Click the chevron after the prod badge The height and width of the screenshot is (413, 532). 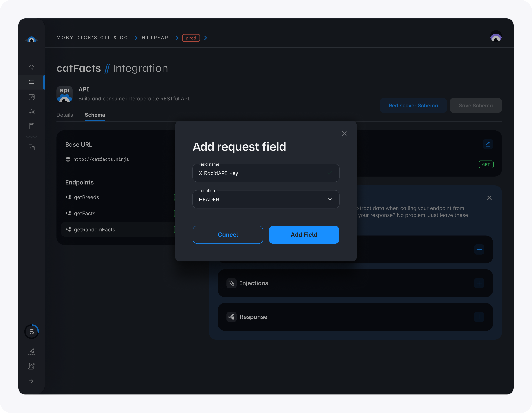(206, 38)
